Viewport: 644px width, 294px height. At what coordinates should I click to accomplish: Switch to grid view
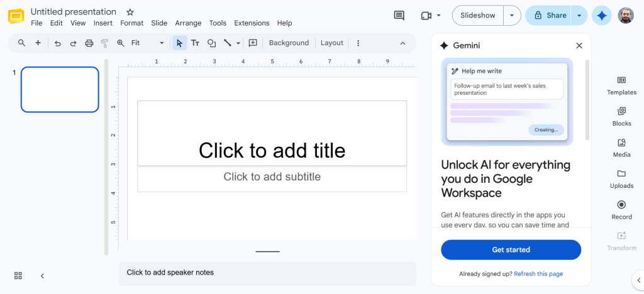point(18,276)
